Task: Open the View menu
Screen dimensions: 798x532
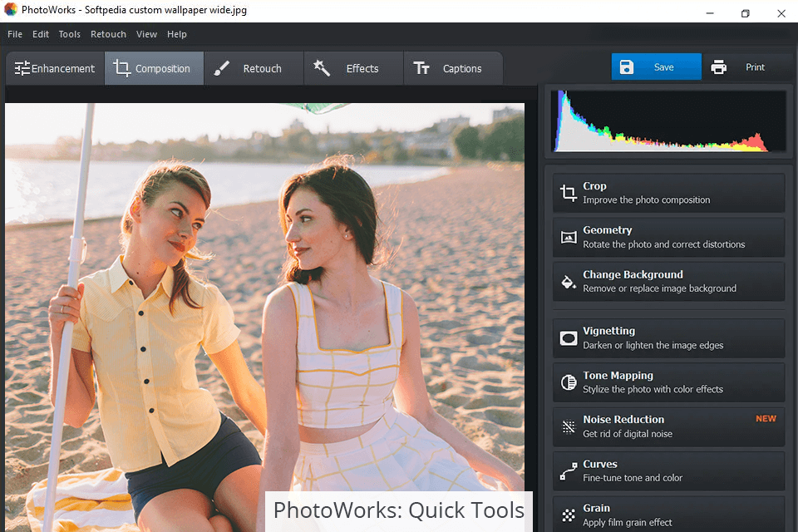Action: point(146,34)
